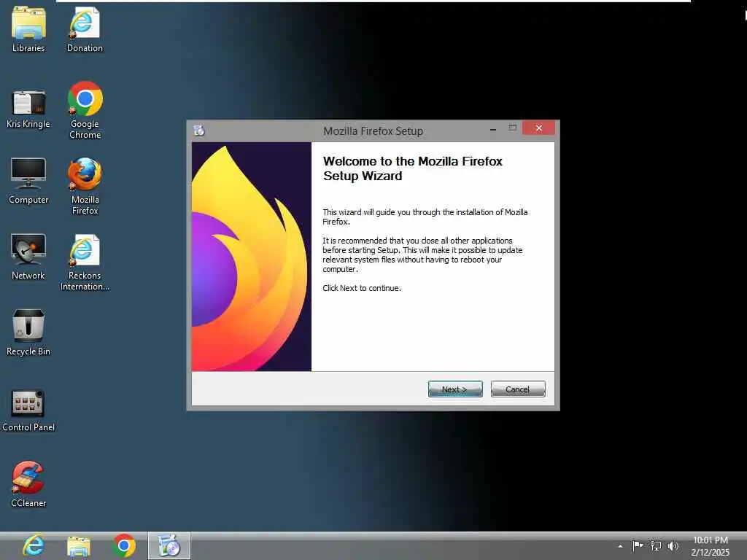Close the Mozilla Firefox Setup window
747x560 pixels.
coord(538,128)
